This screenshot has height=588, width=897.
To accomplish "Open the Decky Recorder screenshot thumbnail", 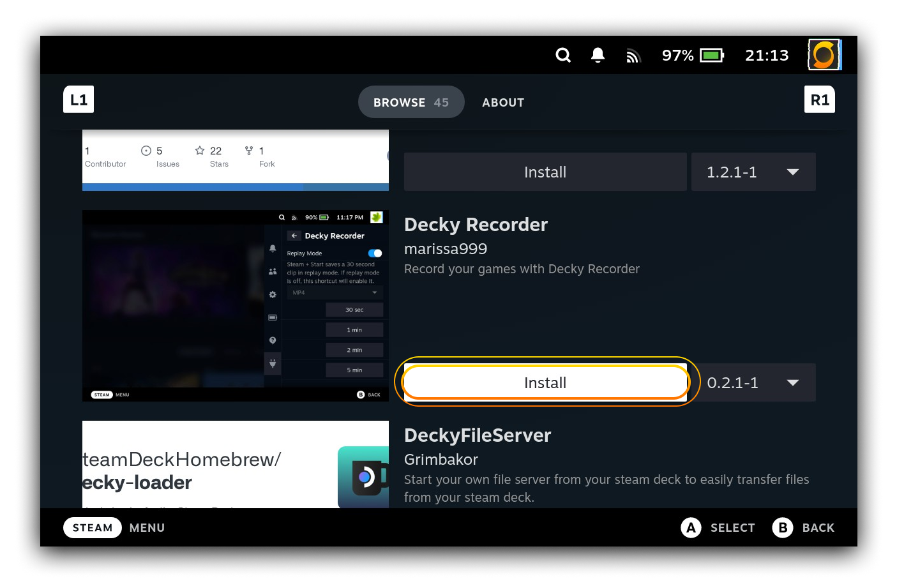I will [x=236, y=306].
